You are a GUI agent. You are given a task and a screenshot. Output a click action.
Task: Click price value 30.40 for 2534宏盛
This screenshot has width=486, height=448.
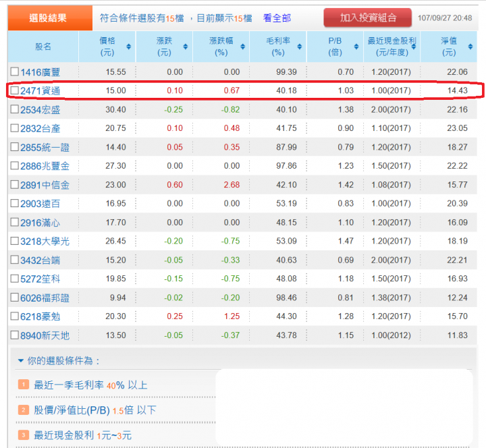115,109
